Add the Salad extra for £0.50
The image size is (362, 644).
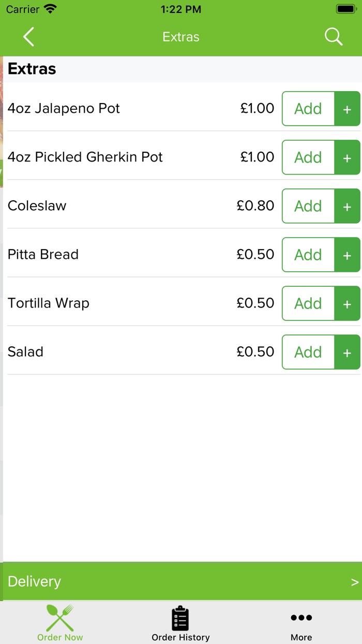coord(308,352)
